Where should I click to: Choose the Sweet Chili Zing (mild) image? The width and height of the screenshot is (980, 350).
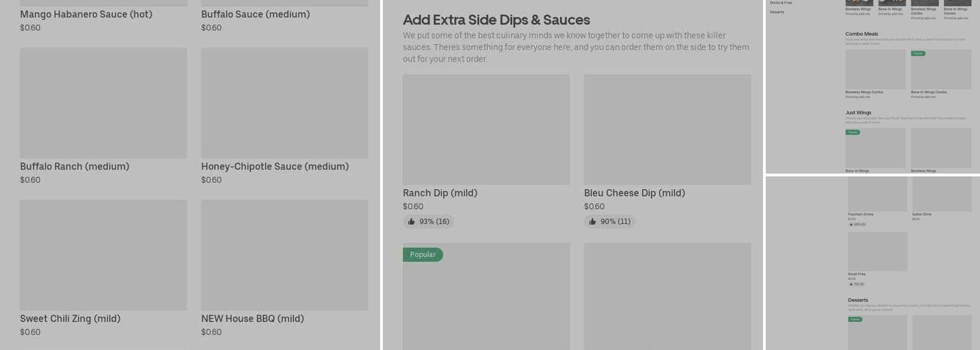104,255
